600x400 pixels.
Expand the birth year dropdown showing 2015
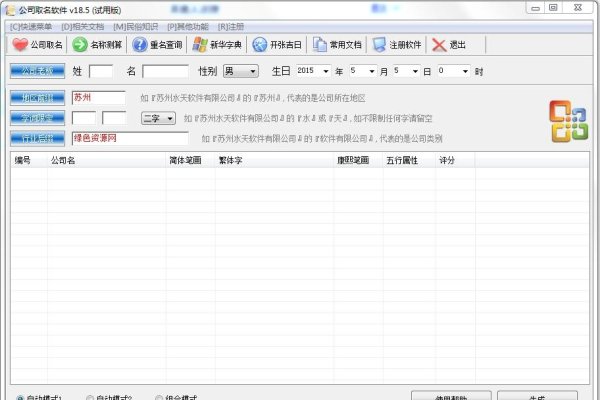point(326,71)
